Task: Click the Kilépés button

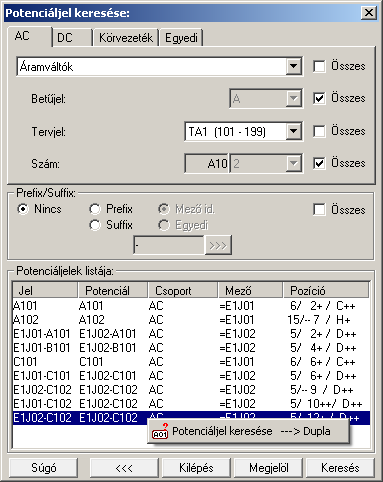Action: (196, 468)
